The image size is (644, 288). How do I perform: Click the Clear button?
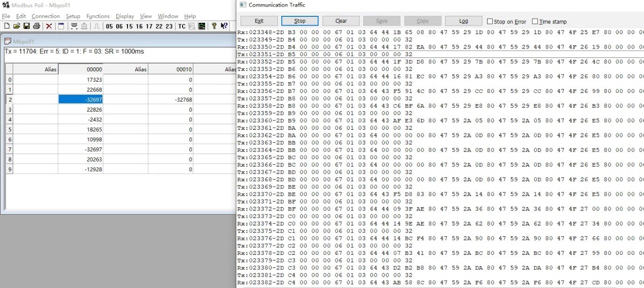coord(341,21)
